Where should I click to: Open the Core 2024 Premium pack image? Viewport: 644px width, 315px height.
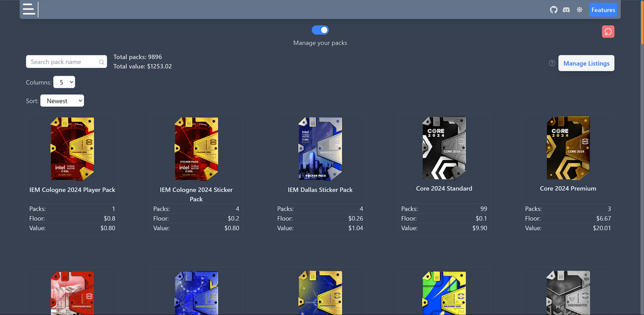(568, 148)
